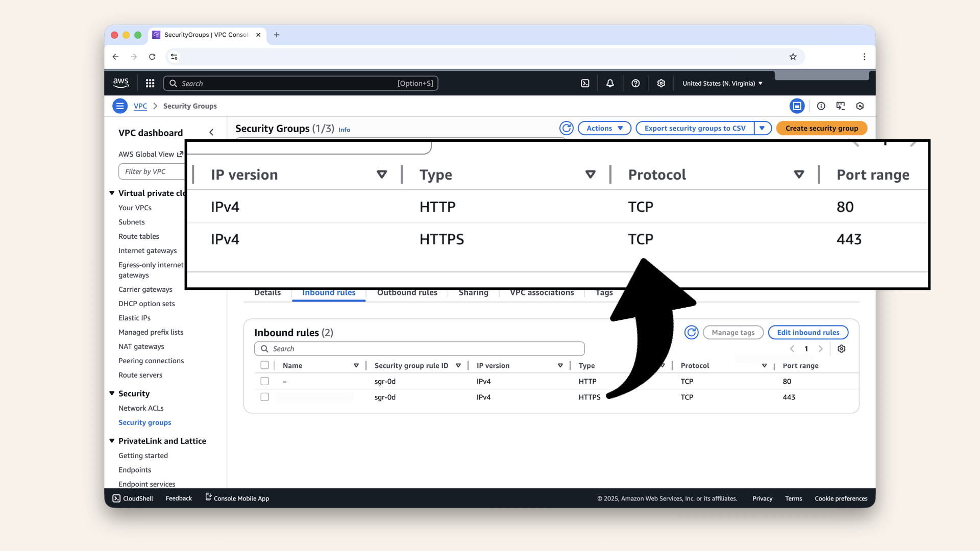Open the help question mark panel
This screenshot has width=980, height=551.
635,83
